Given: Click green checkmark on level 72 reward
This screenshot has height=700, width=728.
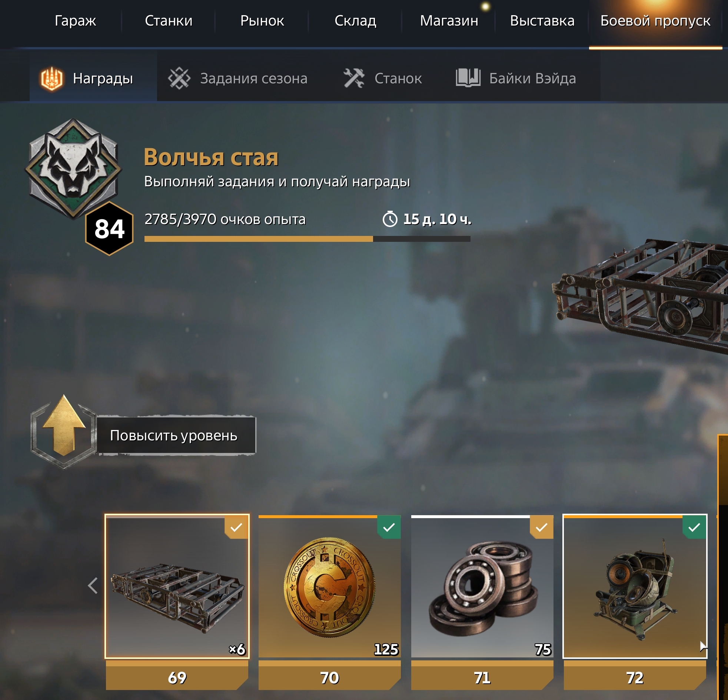Looking at the screenshot, I should pyautogui.click(x=694, y=527).
